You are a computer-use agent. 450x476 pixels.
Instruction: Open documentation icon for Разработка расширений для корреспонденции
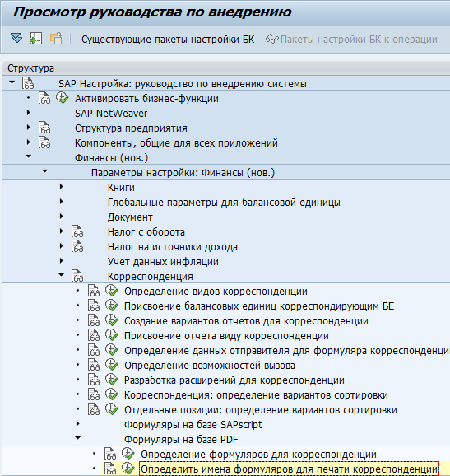(x=94, y=380)
